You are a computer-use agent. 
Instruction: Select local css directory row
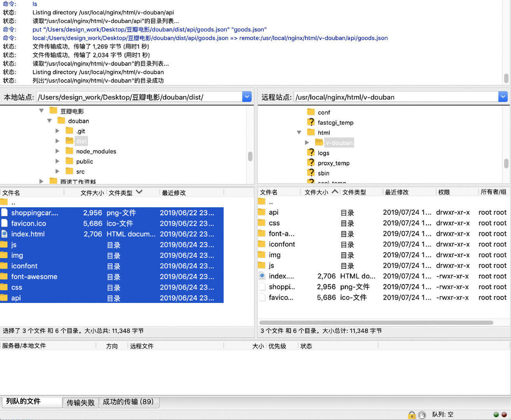coord(112,287)
